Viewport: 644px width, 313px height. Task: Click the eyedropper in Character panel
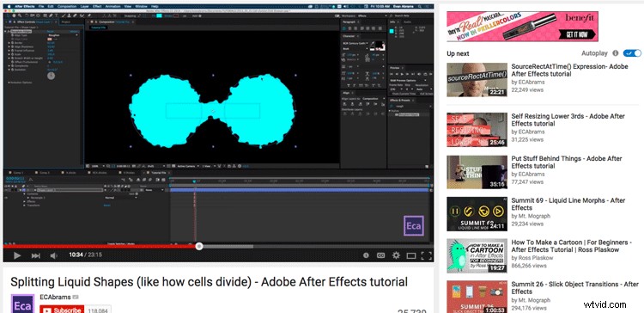coord(373,43)
